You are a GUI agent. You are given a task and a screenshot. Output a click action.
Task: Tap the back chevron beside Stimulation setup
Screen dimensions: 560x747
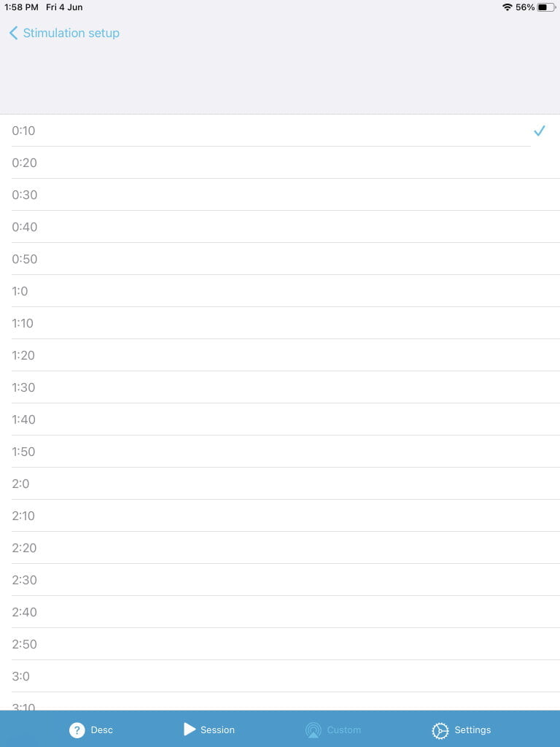(13, 33)
